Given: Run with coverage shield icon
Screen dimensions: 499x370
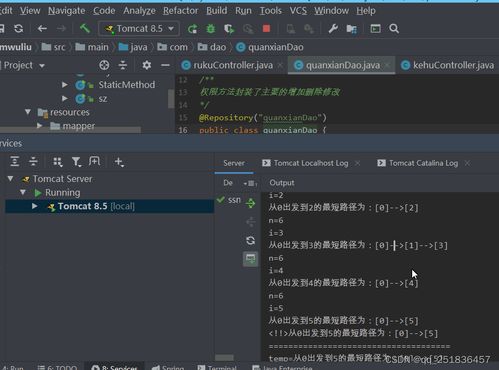Looking at the screenshot, I should [229, 29].
